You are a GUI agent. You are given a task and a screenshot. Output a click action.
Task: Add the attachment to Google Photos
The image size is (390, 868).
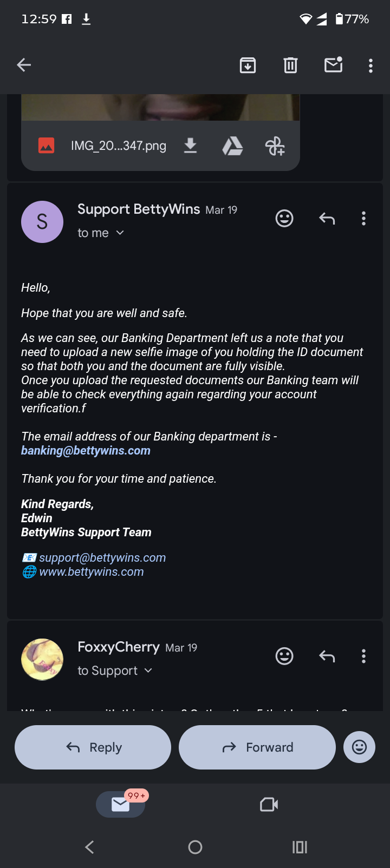pos(275,146)
